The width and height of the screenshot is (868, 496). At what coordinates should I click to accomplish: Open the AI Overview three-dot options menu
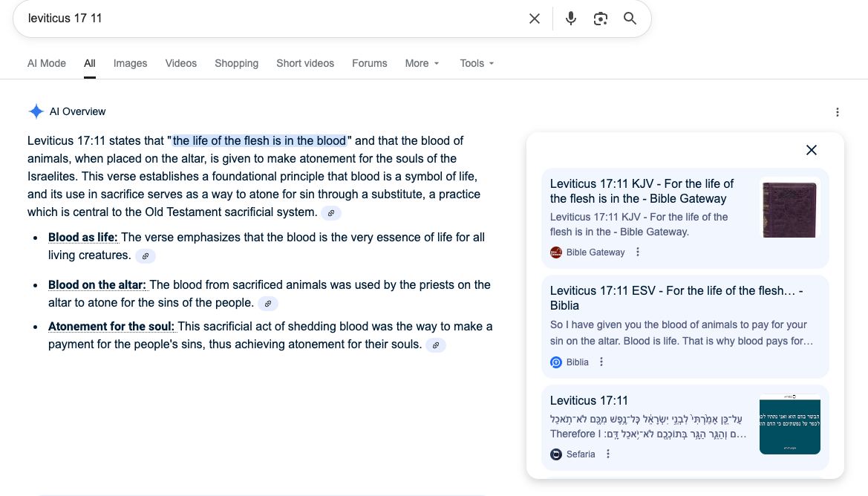[838, 111]
